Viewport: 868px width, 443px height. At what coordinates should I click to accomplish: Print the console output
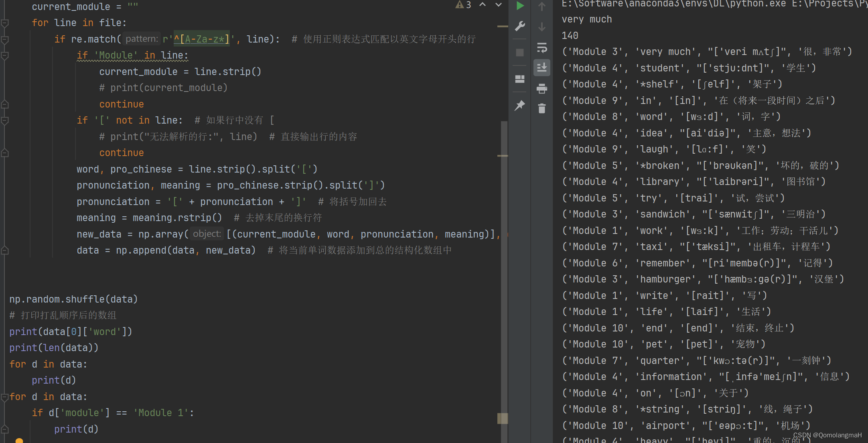[x=542, y=88]
